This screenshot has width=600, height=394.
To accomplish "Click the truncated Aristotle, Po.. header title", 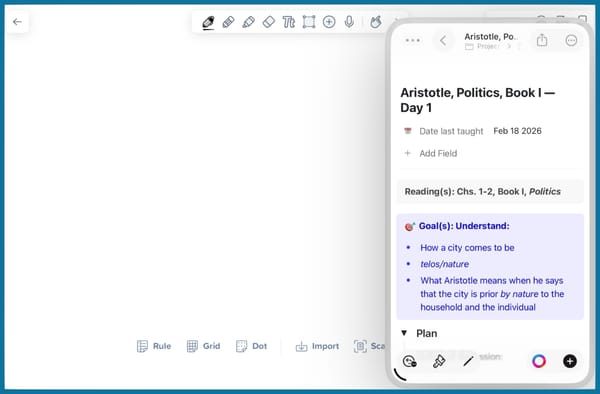I will click(x=491, y=36).
